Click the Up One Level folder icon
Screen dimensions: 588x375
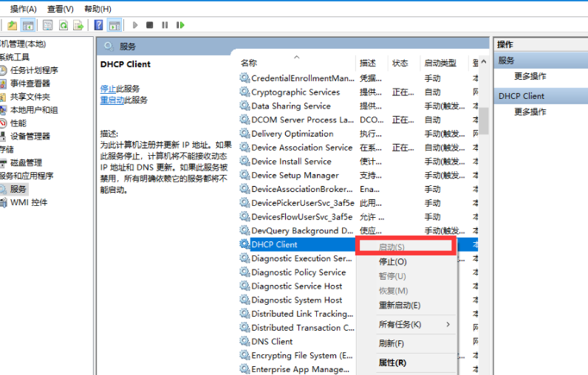(x=13, y=25)
